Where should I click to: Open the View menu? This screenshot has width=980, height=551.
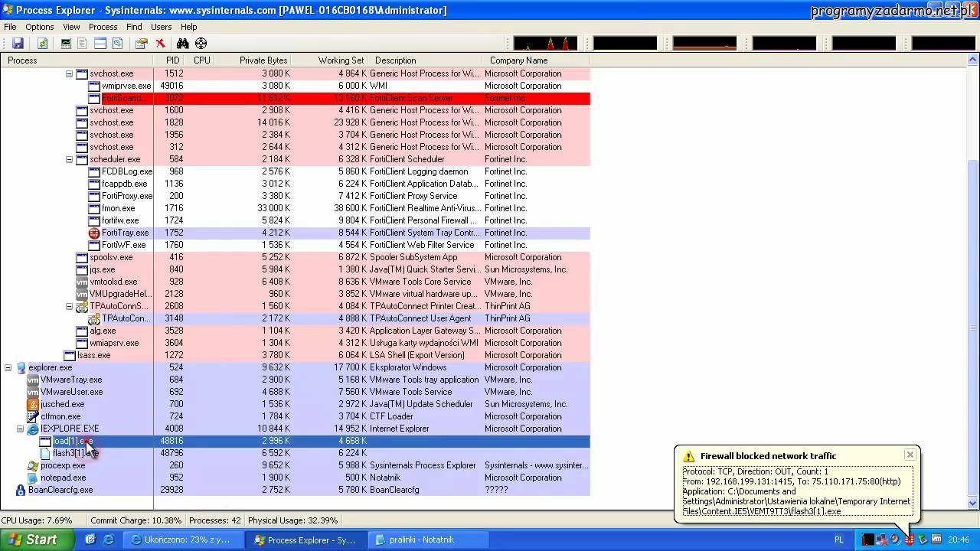click(x=71, y=27)
